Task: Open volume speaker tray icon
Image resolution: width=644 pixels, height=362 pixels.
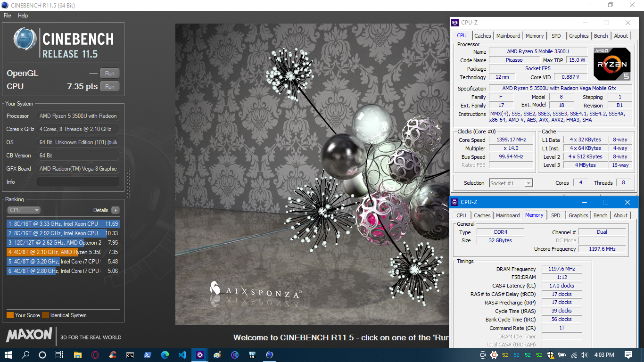Action: tap(584, 355)
